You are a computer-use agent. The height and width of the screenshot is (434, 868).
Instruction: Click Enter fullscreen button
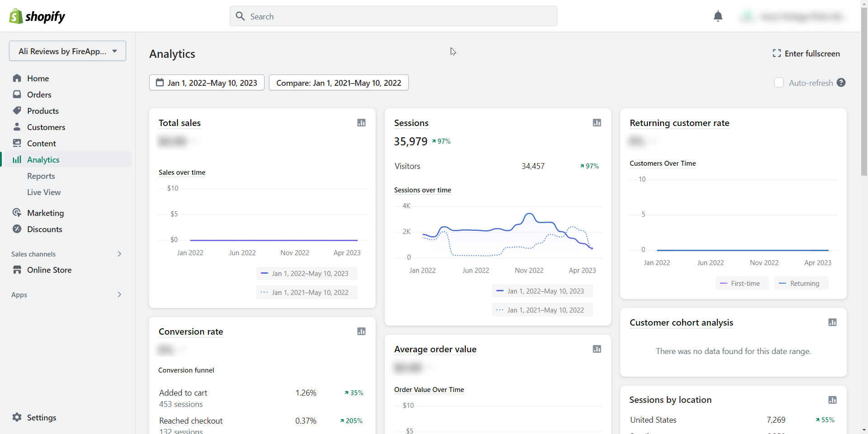(806, 53)
